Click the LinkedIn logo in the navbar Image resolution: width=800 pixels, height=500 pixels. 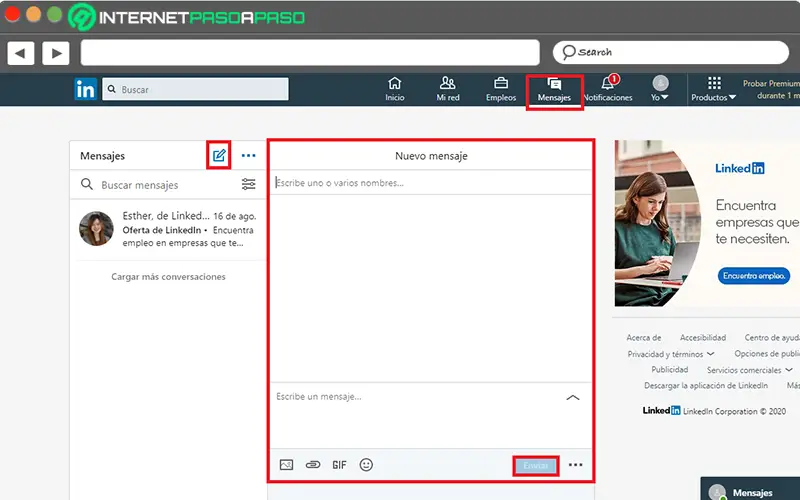(x=85, y=89)
